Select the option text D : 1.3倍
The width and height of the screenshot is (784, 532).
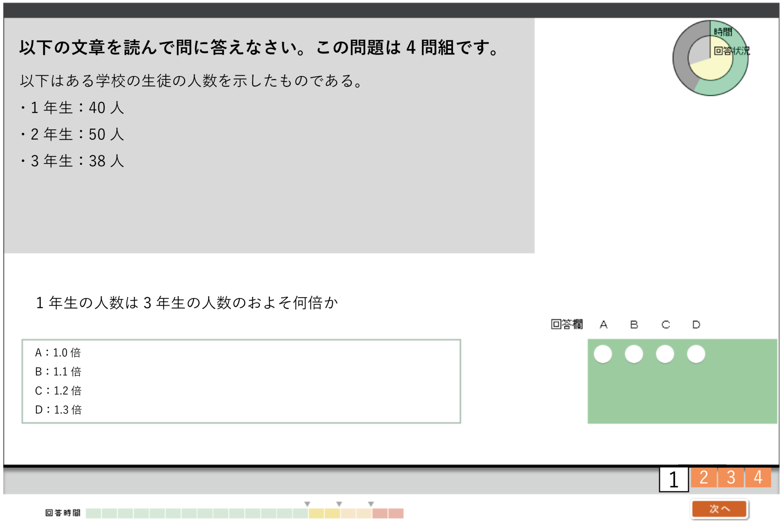[x=58, y=410]
